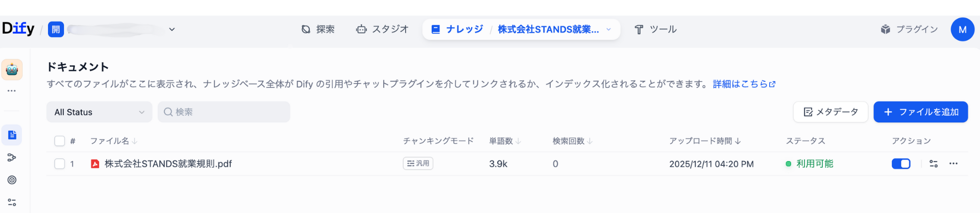The width and height of the screenshot is (980, 213).
Task: Open the more options menu for the PDF
Action: pyautogui.click(x=953, y=164)
